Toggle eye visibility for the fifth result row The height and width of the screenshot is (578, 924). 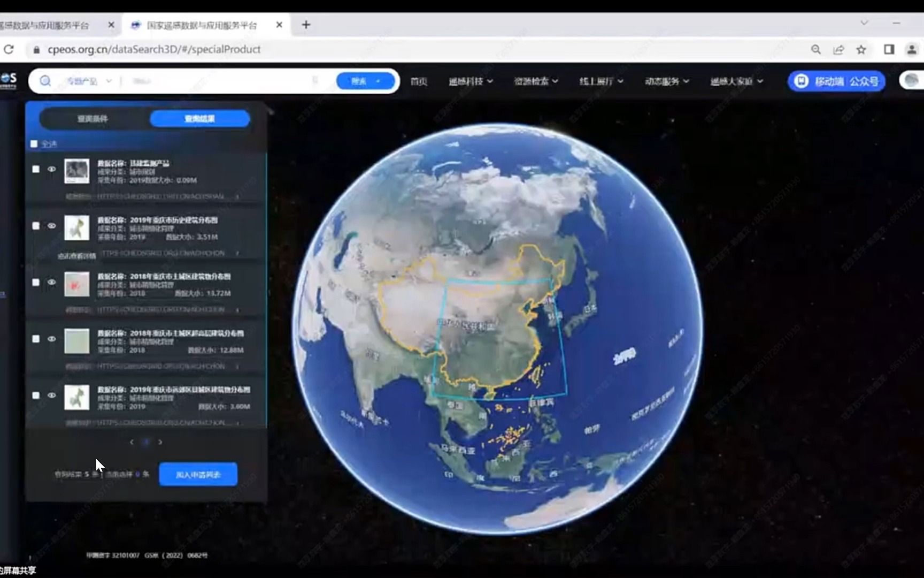[52, 395]
